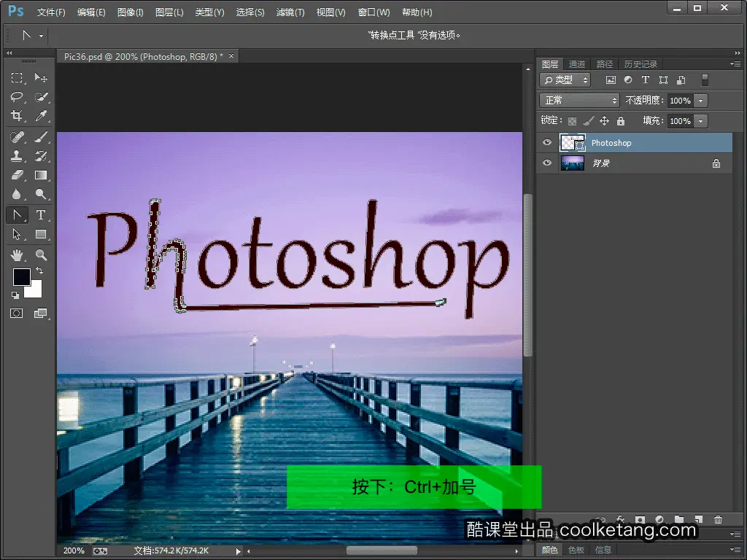Select the Crop tool
The width and height of the screenshot is (747, 560).
(x=17, y=116)
